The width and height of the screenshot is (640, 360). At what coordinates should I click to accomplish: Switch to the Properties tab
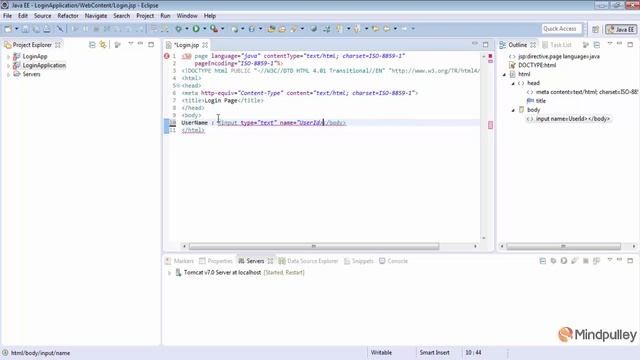[216, 261]
